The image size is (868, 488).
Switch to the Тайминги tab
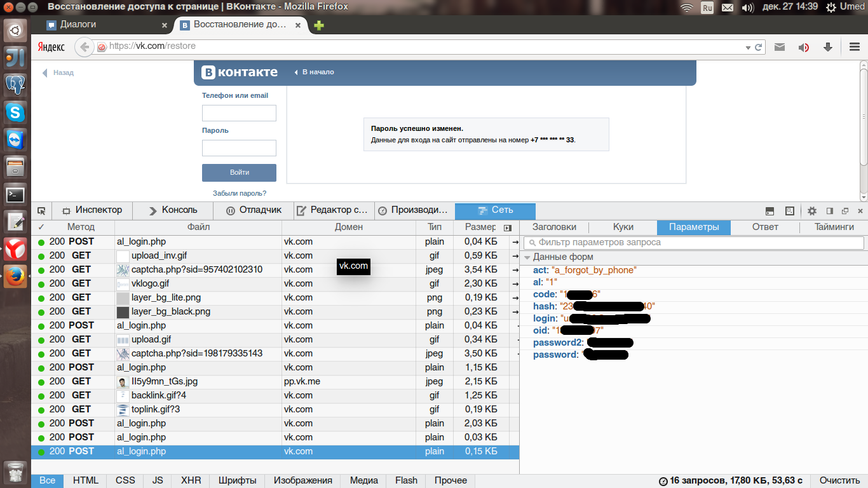pyautogui.click(x=834, y=227)
